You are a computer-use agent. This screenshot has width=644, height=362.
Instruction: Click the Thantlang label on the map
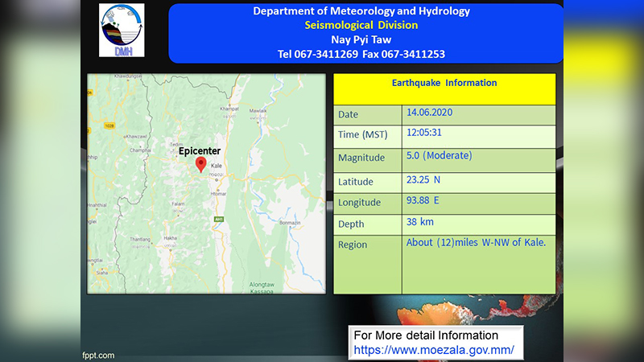click(140, 239)
